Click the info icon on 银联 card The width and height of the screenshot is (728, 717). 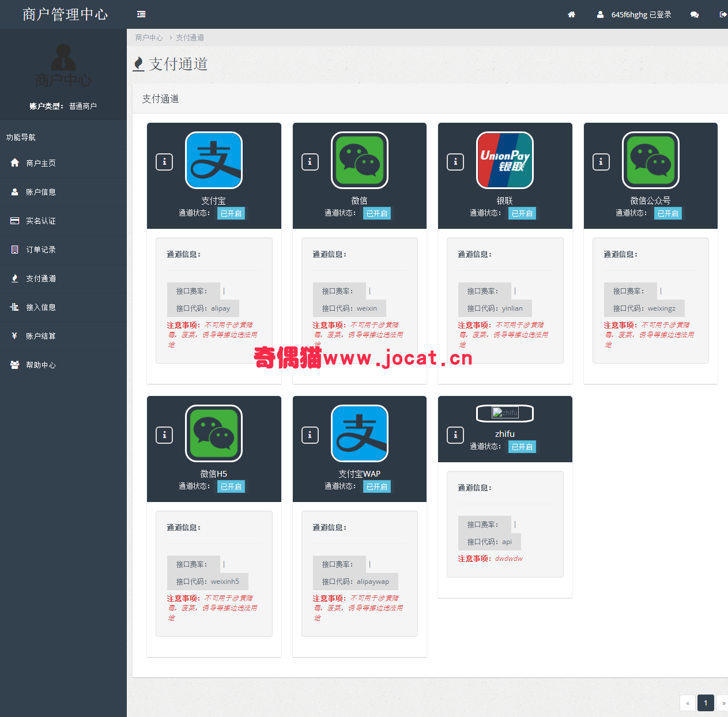point(455,162)
